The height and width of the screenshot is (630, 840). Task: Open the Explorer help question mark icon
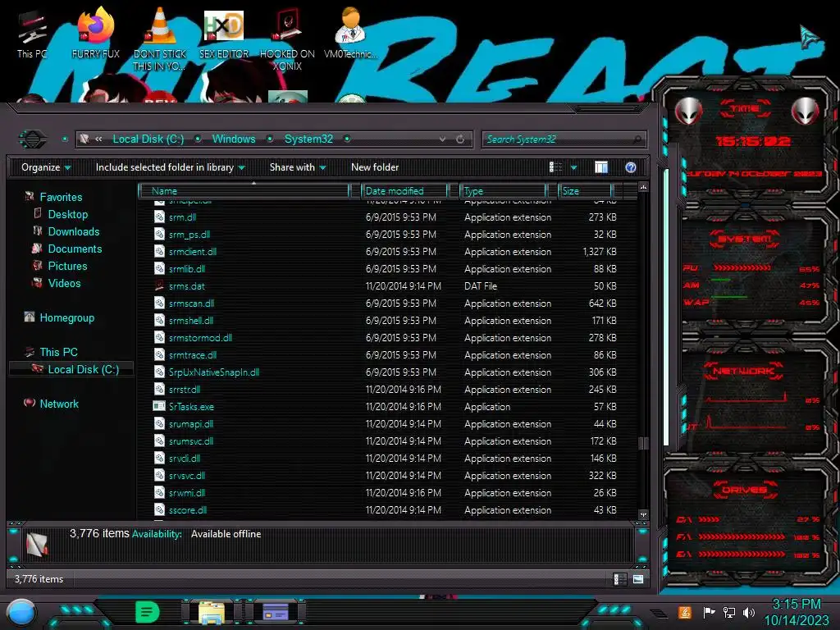[631, 167]
